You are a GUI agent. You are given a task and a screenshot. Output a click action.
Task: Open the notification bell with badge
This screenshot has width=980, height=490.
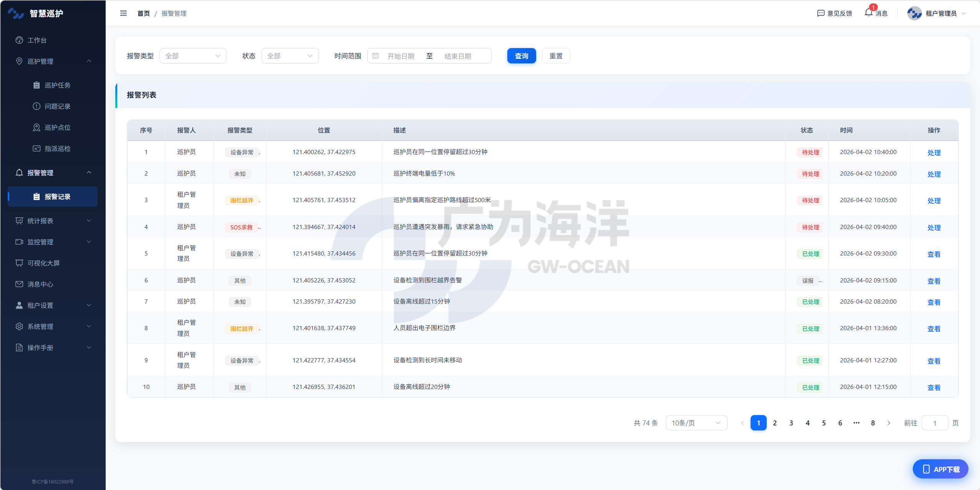pos(868,13)
